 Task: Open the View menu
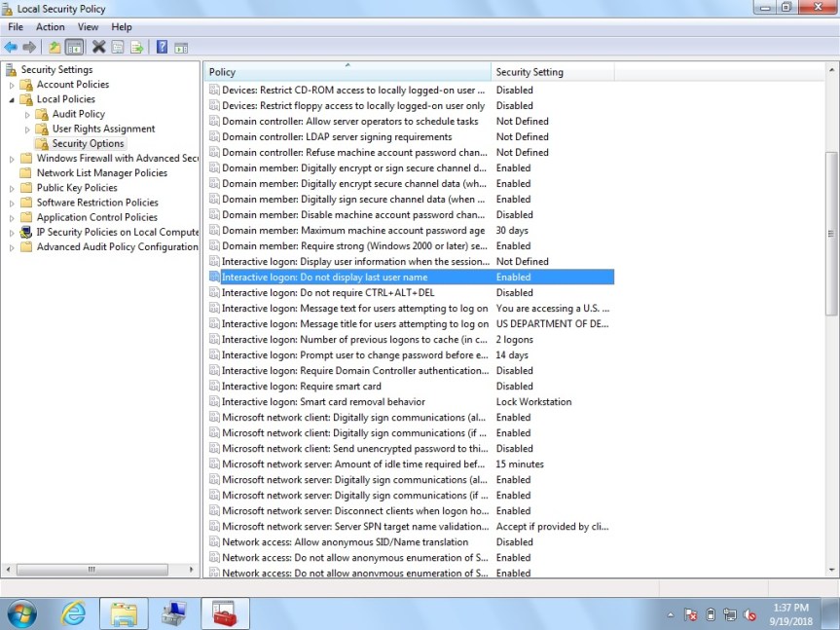point(88,27)
